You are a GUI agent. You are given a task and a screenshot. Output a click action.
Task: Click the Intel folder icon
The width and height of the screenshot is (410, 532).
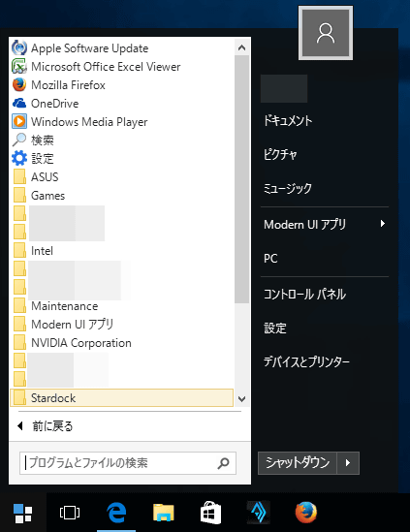tap(20, 250)
